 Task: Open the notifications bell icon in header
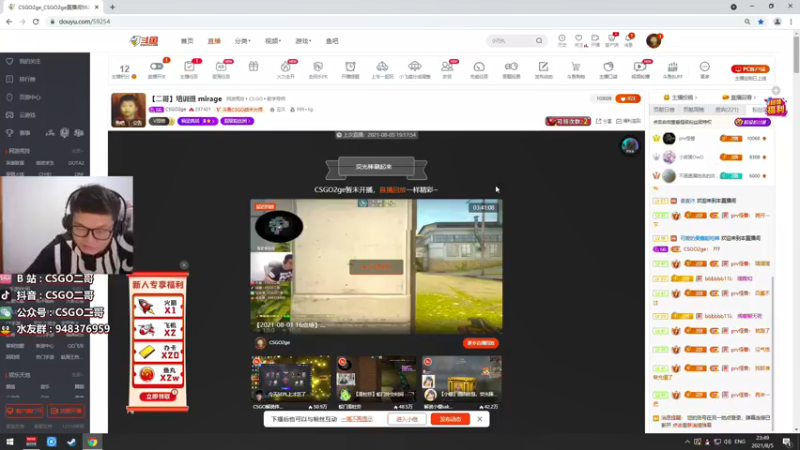629,39
